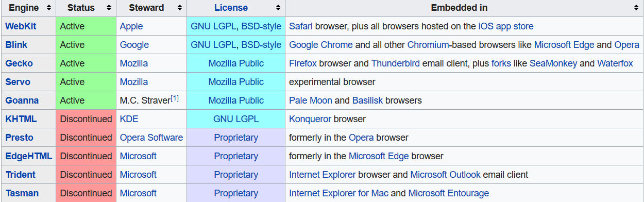Sort table by Engine column arrows
The image size is (644, 202).
[48, 8]
